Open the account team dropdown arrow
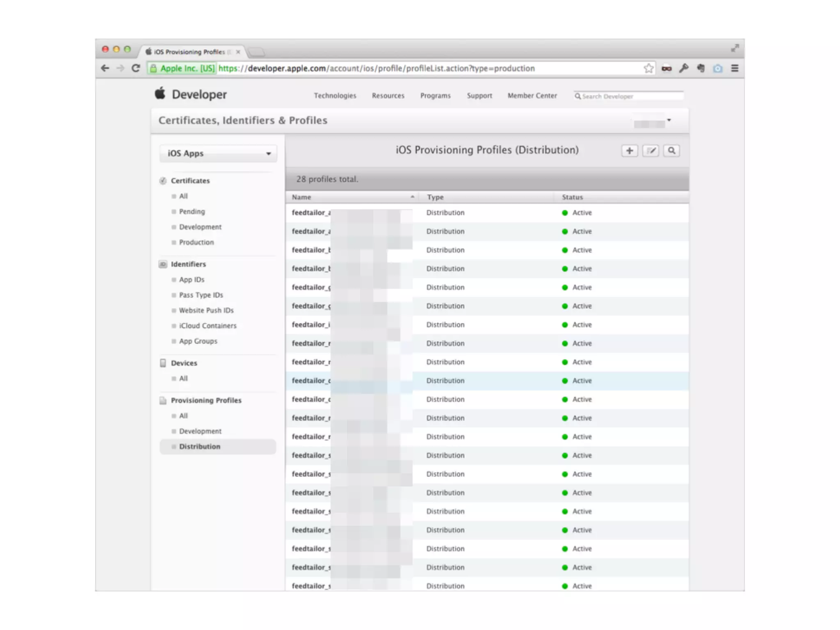Image resolution: width=840 pixels, height=630 pixels. coord(669,120)
